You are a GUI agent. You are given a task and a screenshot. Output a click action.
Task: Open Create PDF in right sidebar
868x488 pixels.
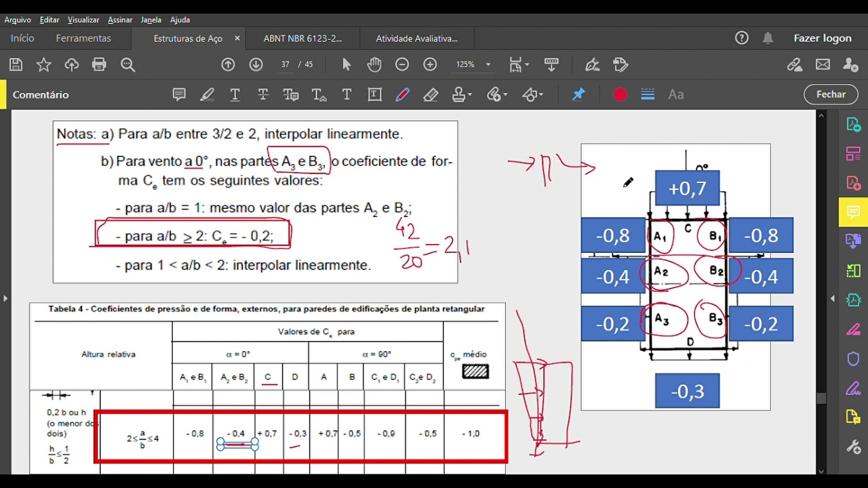click(x=853, y=183)
